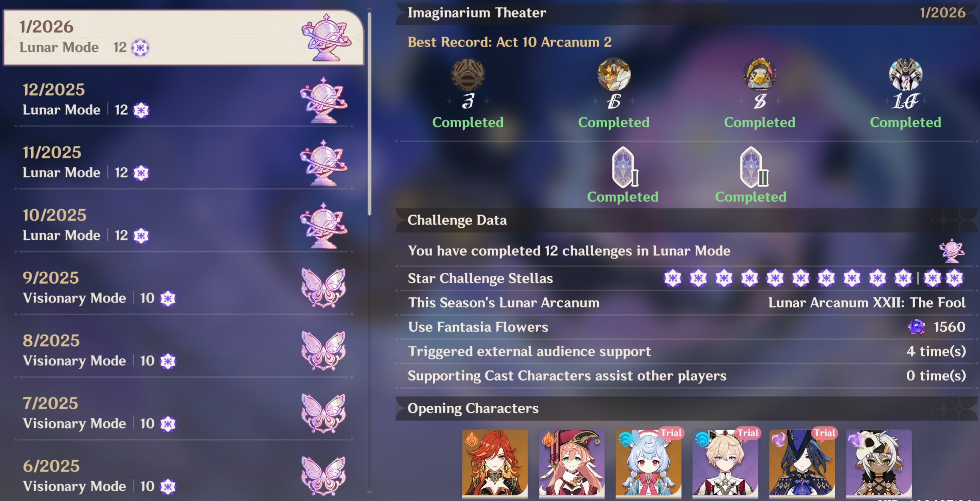Click the scroll-up arrow above record list
The height and width of the screenshot is (501, 980).
click(x=369, y=8)
